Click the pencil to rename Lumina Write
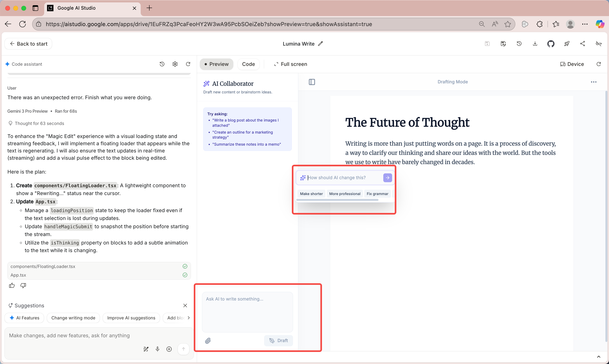The image size is (609, 364). pyautogui.click(x=320, y=44)
